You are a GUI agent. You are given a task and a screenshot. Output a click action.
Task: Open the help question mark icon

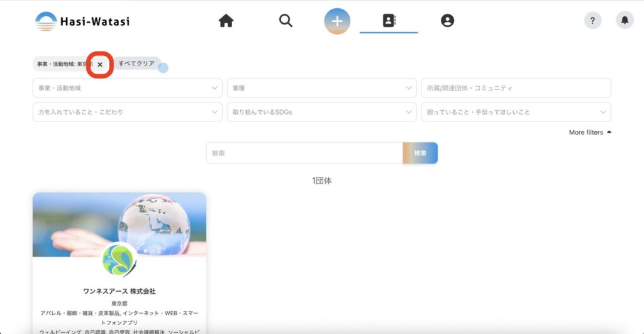coord(592,21)
